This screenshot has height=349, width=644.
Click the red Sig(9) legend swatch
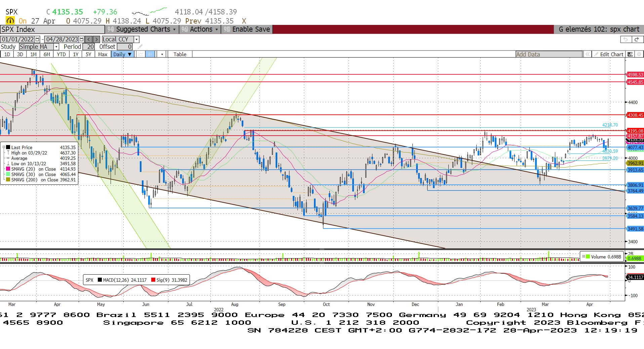click(153, 280)
